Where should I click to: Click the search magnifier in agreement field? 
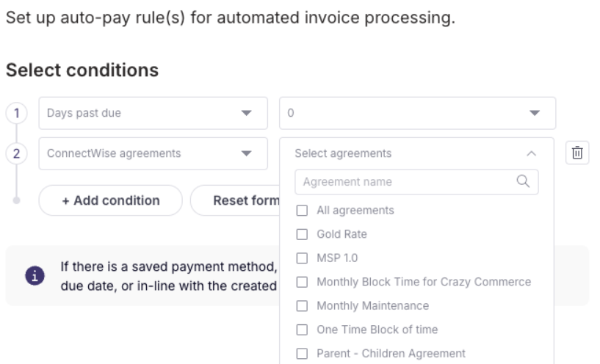pos(523,181)
